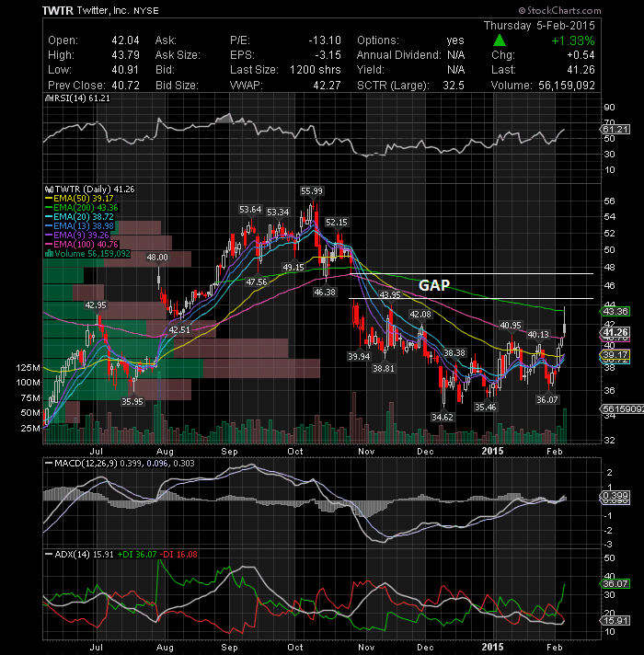Click the NYSE exchange label
Image resolution: width=644 pixels, height=655 pixels.
point(145,11)
